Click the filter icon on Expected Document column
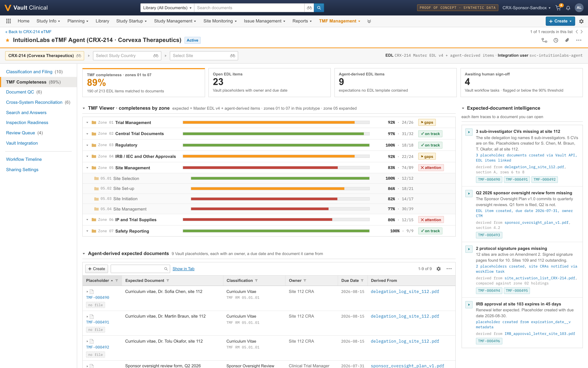 click(x=168, y=281)
